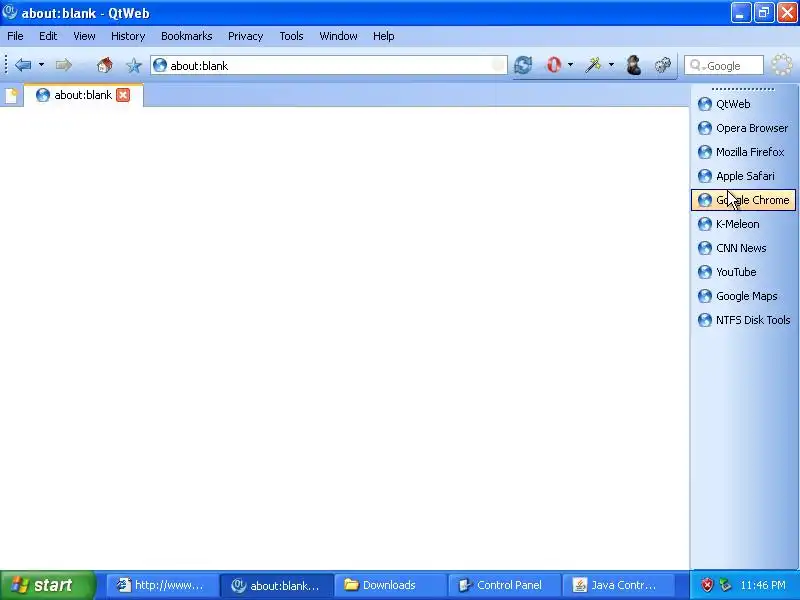The width and height of the screenshot is (800, 600).
Task: Expand the dropdown next to the red icon
Action: (570, 65)
